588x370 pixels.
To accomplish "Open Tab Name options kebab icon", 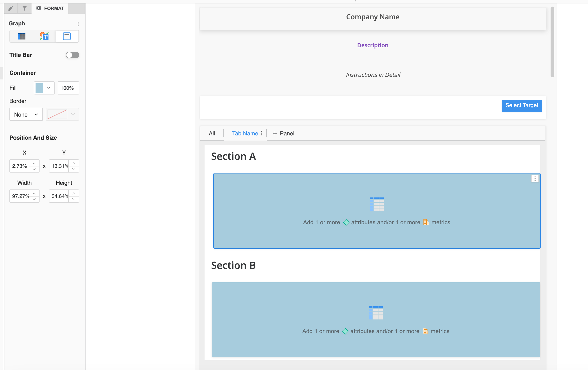I will [261, 133].
